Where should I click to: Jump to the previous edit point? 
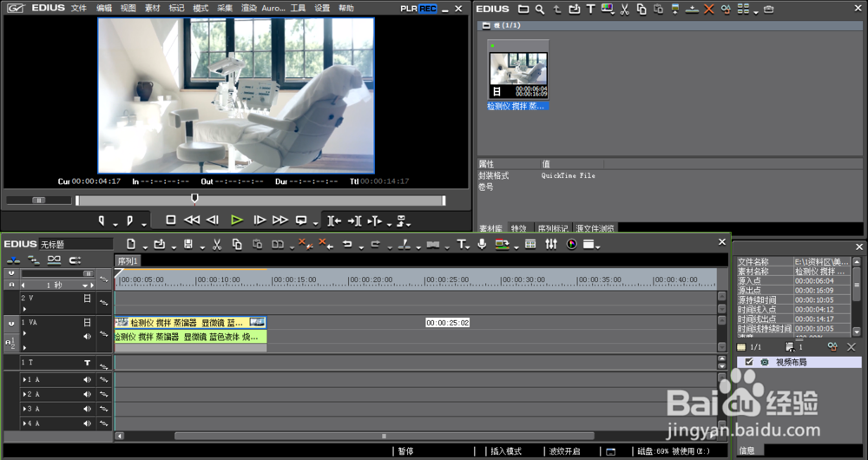coord(334,220)
